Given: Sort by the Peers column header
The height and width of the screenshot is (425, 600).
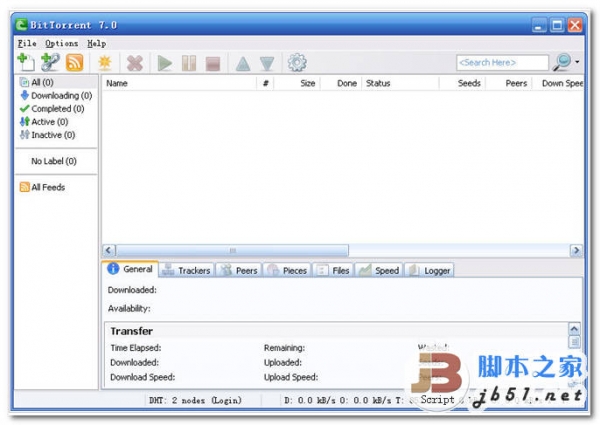Looking at the screenshot, I should click(x=509, y=83).
